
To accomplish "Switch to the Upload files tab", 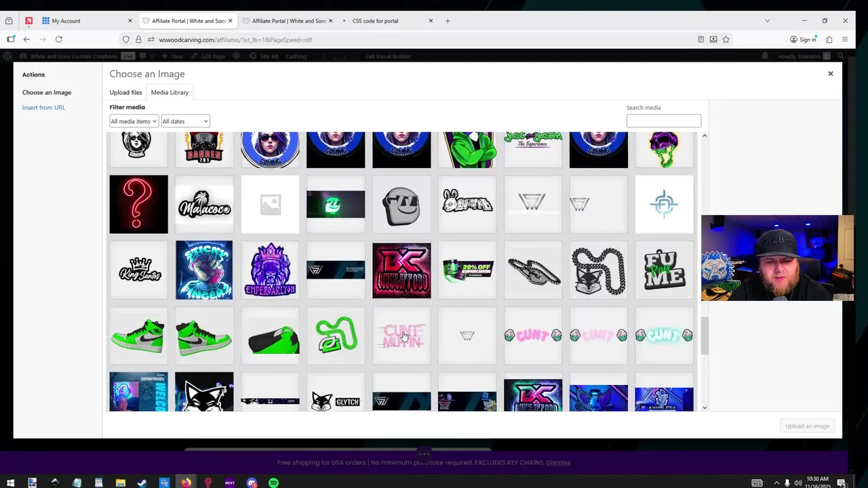I will pyautogui.click(x=126, y=92).
